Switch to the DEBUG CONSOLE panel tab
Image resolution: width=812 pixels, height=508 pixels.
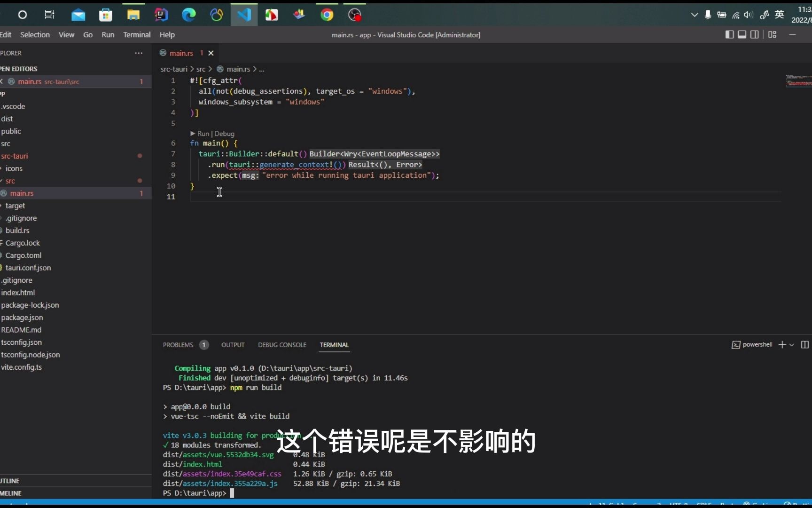coord(282,345)
